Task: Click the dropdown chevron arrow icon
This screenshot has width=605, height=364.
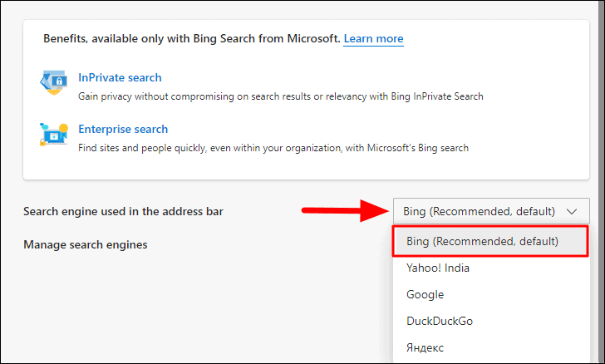Action: pyautogui.click(x=572, y=211)
